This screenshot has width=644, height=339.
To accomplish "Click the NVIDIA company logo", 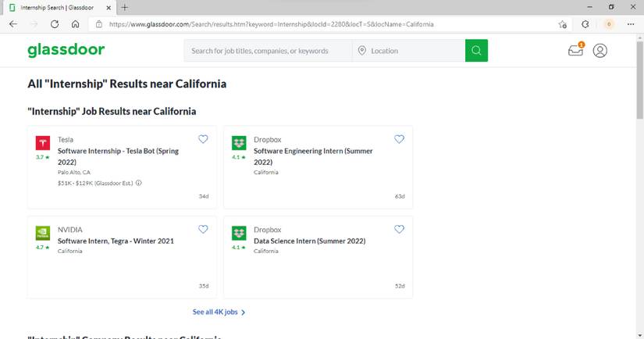I will tap(43, 233).
